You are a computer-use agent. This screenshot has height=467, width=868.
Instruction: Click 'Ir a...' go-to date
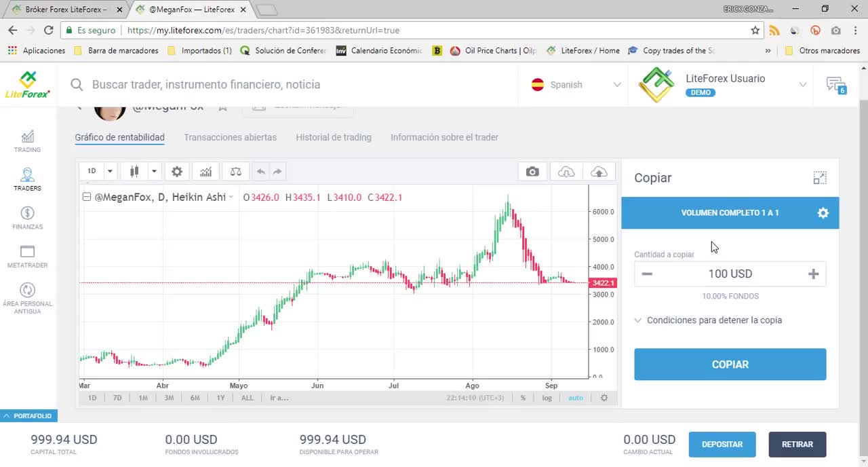(x=279, y=398)
